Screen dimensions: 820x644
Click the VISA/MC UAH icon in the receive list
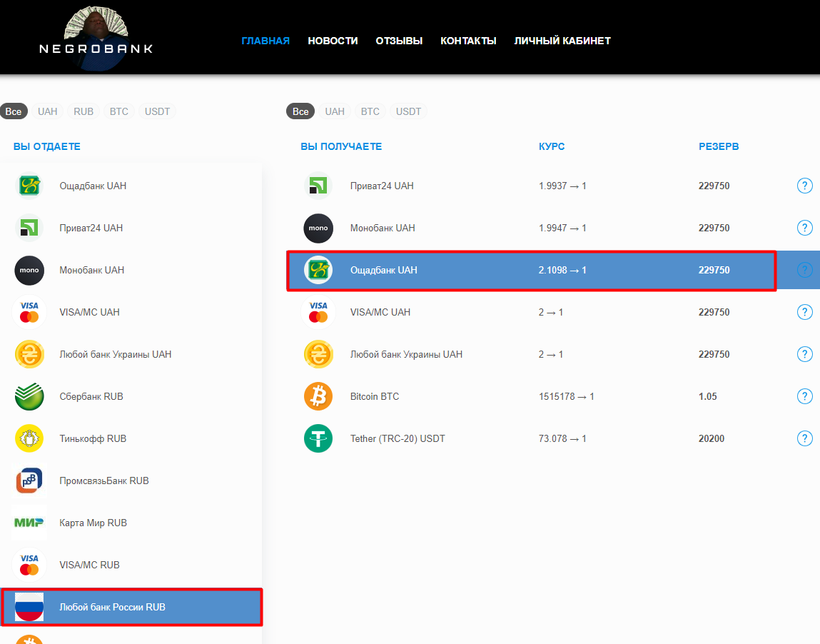(x=318, y=312)
